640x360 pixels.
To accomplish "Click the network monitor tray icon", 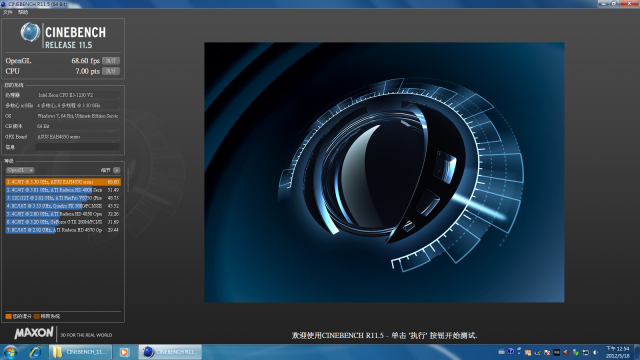I will [586, 353].
